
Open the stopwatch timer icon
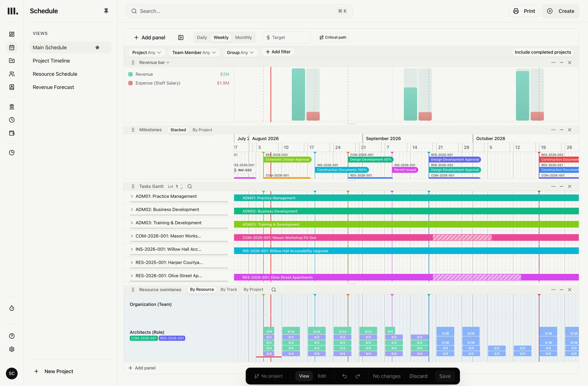12,308
